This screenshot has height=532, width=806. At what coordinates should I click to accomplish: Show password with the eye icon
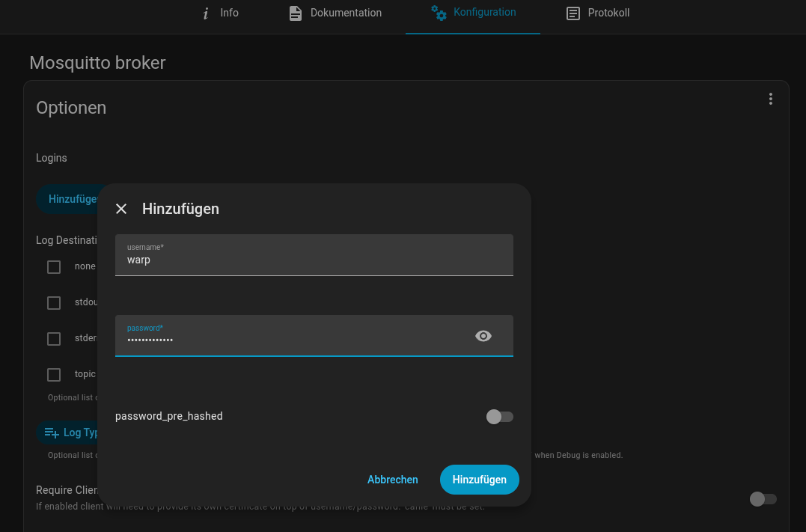coord(483,336)
